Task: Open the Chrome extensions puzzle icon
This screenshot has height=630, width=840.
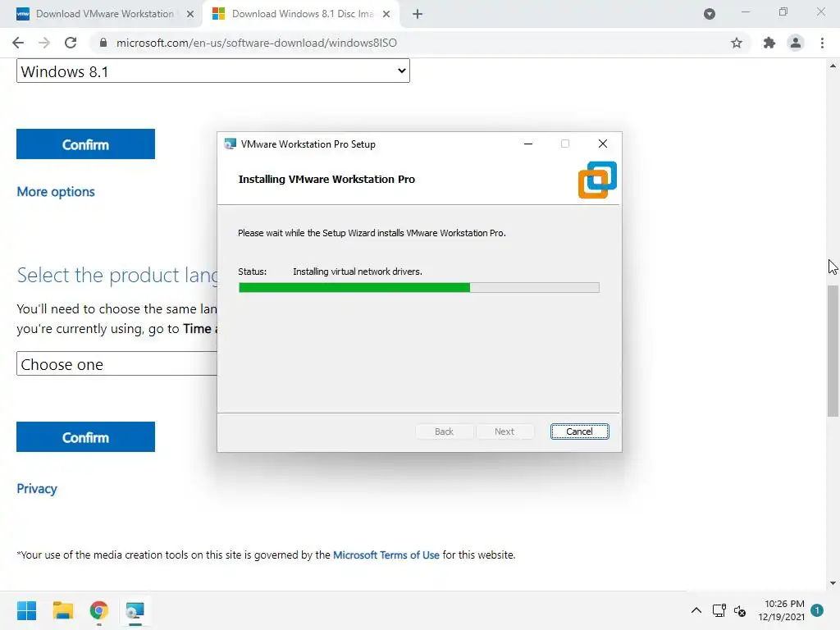Action: (x=769, y=43)
